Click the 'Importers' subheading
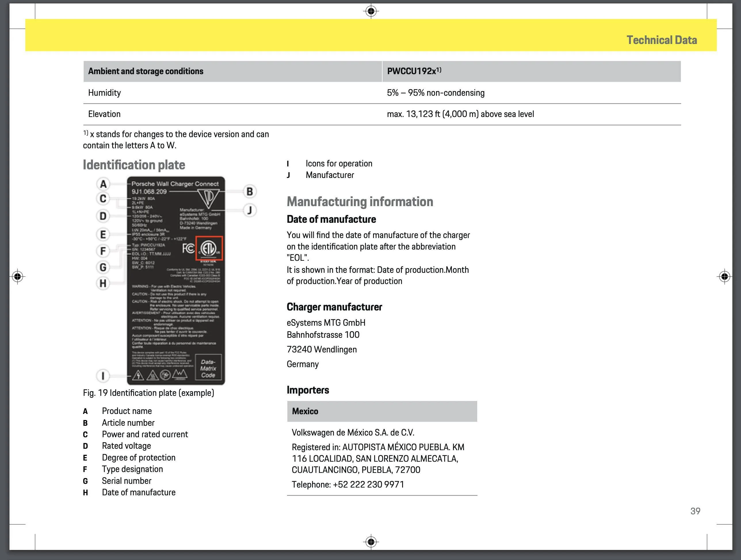Viewport: 741px width, 560px height. [x=308, y=390]
